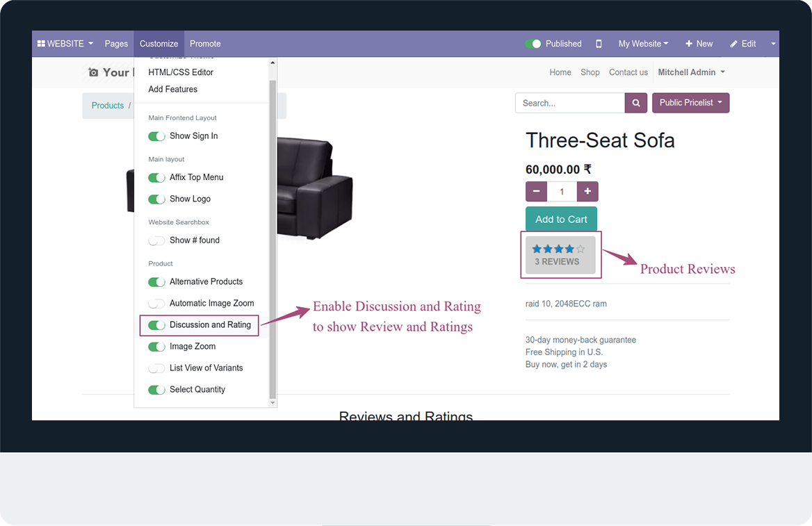Viewport: 812px width, 526px height.
Task: Click the Three-Seat Sofa title
Action: click(600, 140)
